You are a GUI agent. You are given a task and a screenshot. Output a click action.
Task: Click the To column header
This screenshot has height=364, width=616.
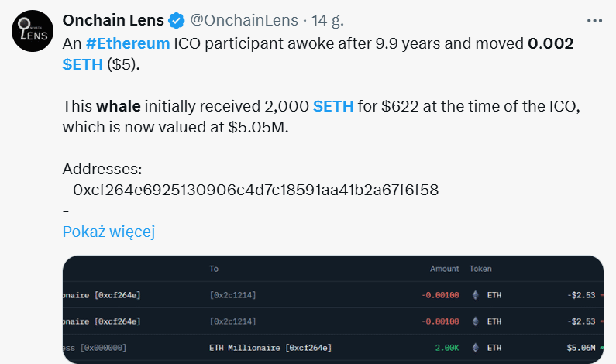214,269
